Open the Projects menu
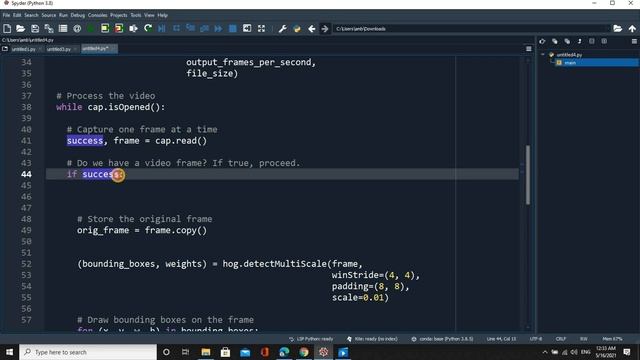640x360 pixels. [119, 15]
